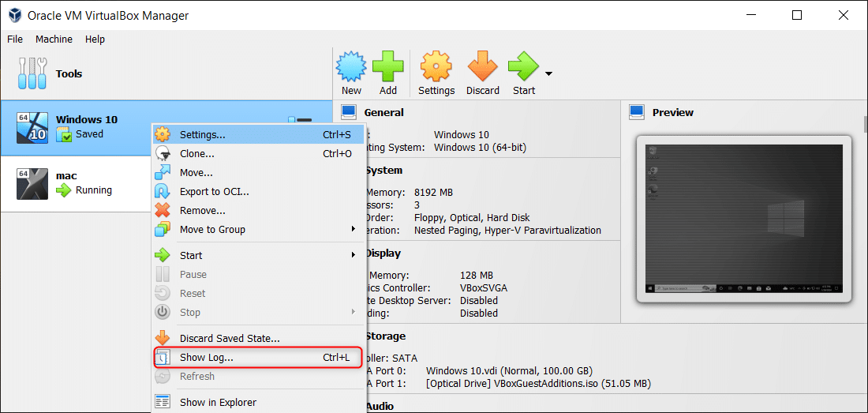Image resolution: width=868 pixels, height=413 pixels.
Task: Click the Running state arrow for mac
Action: tap(64, 190)
